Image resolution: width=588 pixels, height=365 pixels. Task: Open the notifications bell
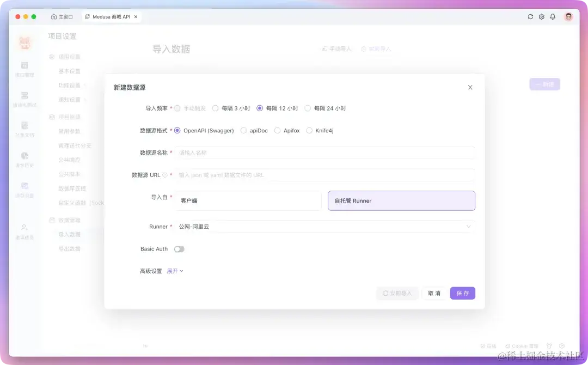pyautogui.click(x=552, y=16)
